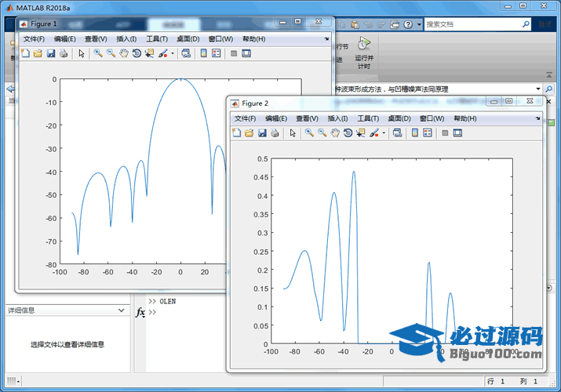The width and height of the screenshot is (561, 392).
Task: Select Brush data tool in Figure 1
Action: point(163,53)
